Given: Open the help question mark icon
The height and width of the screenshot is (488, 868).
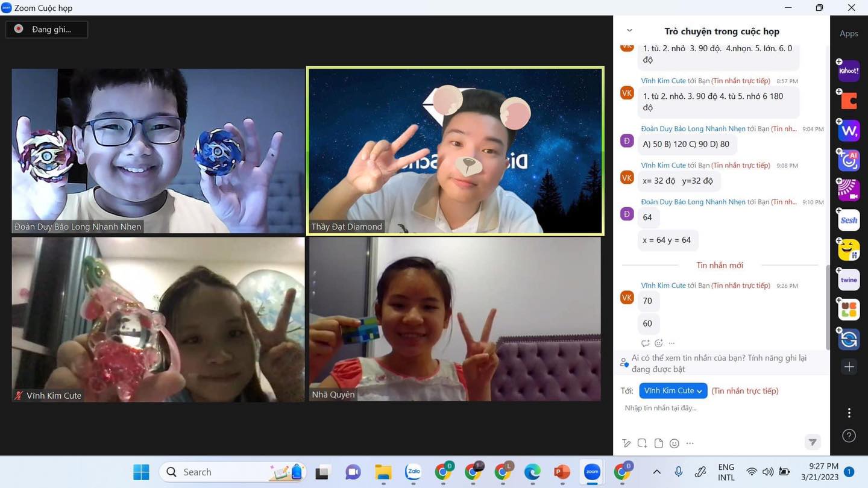Looking at the screenshot, I should [849, 436].
